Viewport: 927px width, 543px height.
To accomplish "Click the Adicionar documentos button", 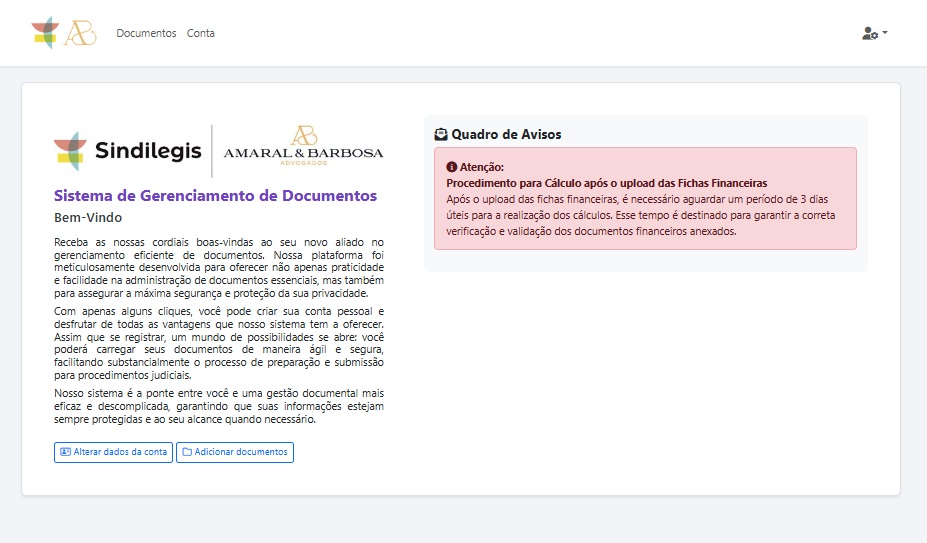I will coord(235,452).
